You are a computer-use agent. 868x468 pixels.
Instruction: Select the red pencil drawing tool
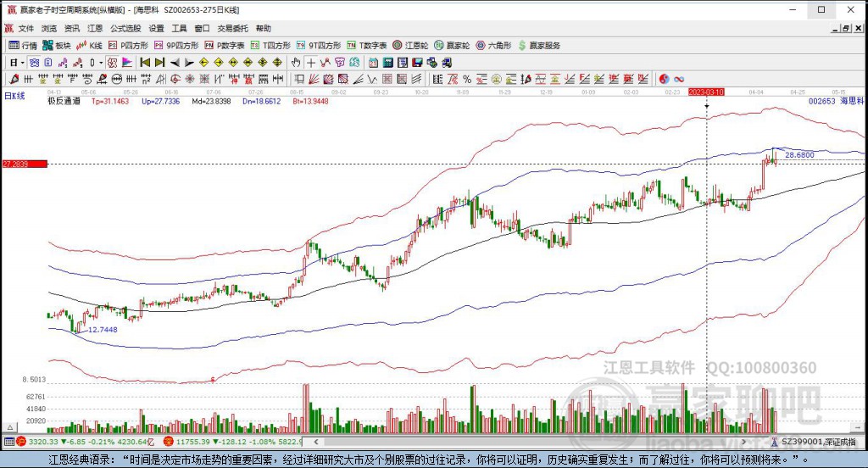14,79
